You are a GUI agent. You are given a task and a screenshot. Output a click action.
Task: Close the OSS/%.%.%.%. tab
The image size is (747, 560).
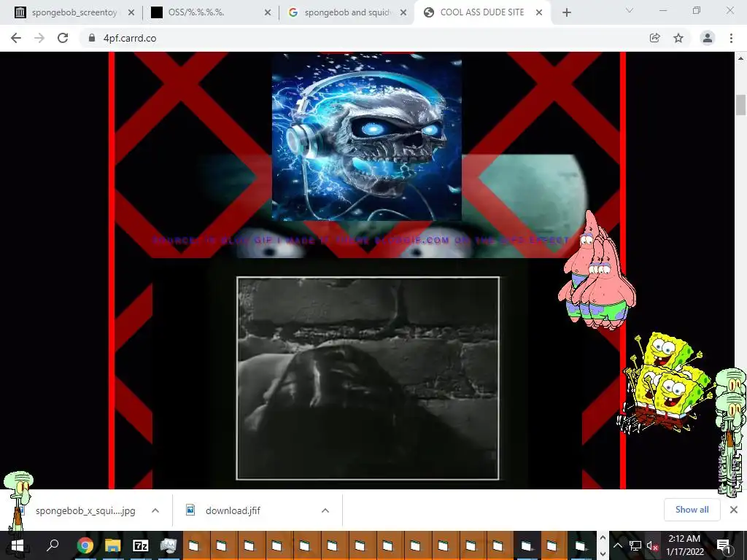coord(267,13)
